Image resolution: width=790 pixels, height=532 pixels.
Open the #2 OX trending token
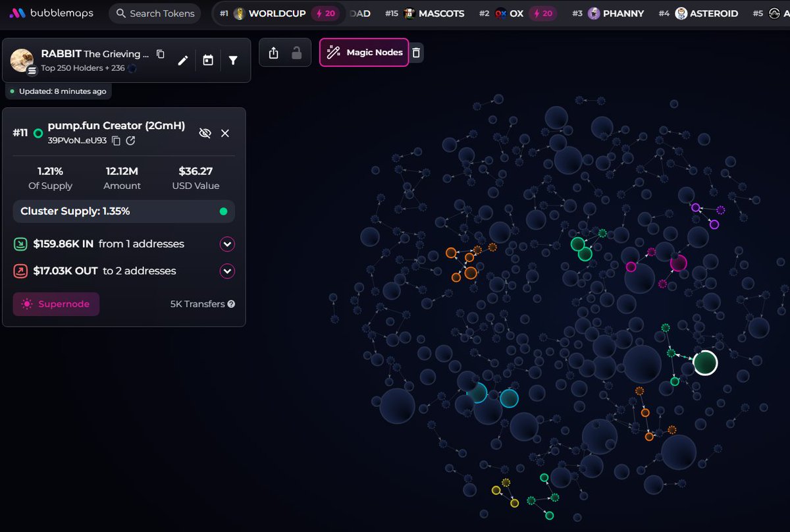point(518,13)
